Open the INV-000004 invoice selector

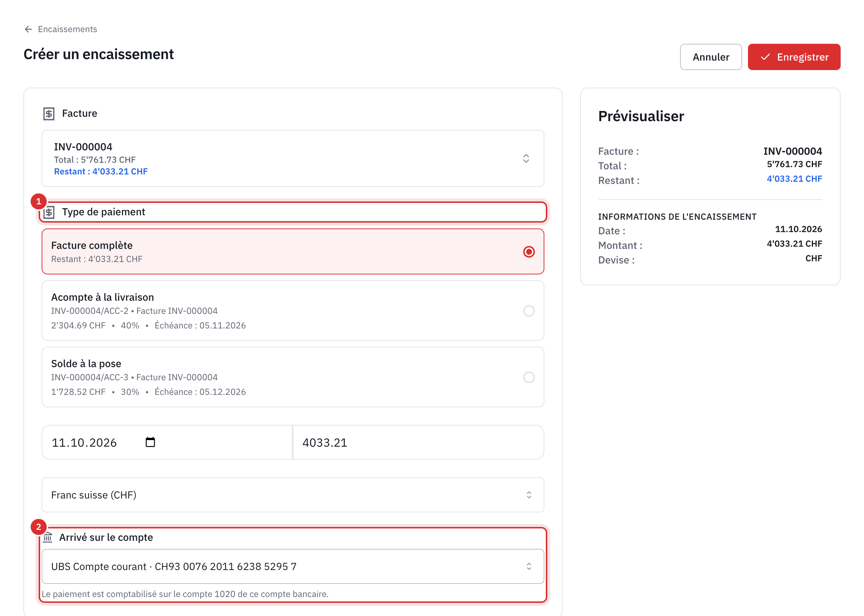pyautogui.click(x=293, y=158)
